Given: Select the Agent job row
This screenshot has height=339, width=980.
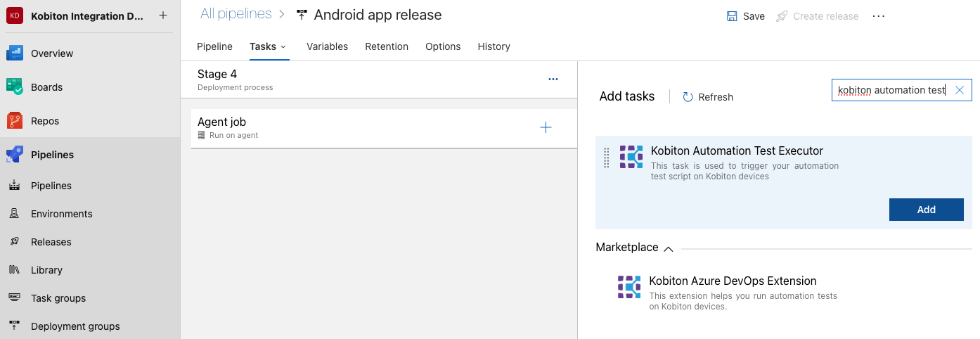Looking at the screenshot, I should point(384,128).
